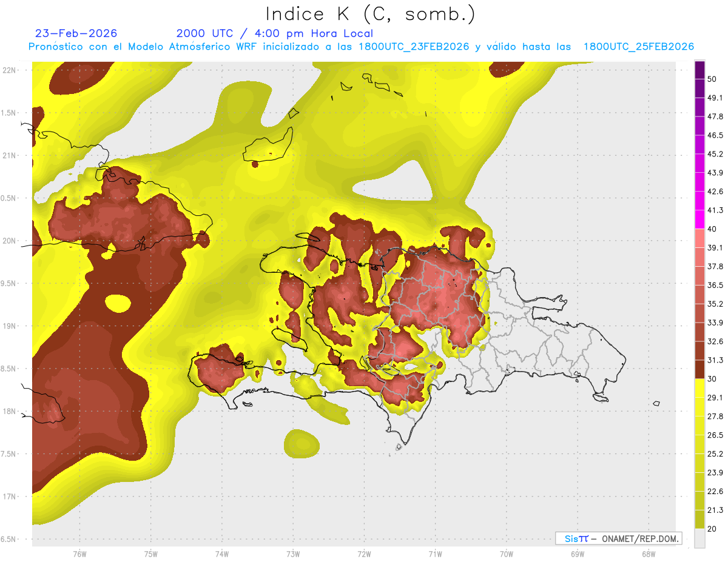Click the legend value "23.9"
This screenshot has width=728, height=562.
click(x=716, y=473)
